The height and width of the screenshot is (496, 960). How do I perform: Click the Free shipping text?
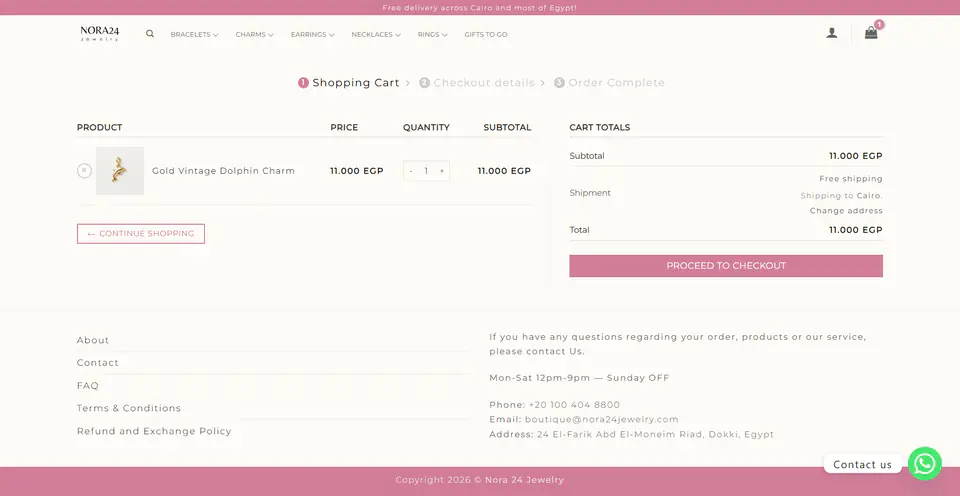tap(850, 179)
